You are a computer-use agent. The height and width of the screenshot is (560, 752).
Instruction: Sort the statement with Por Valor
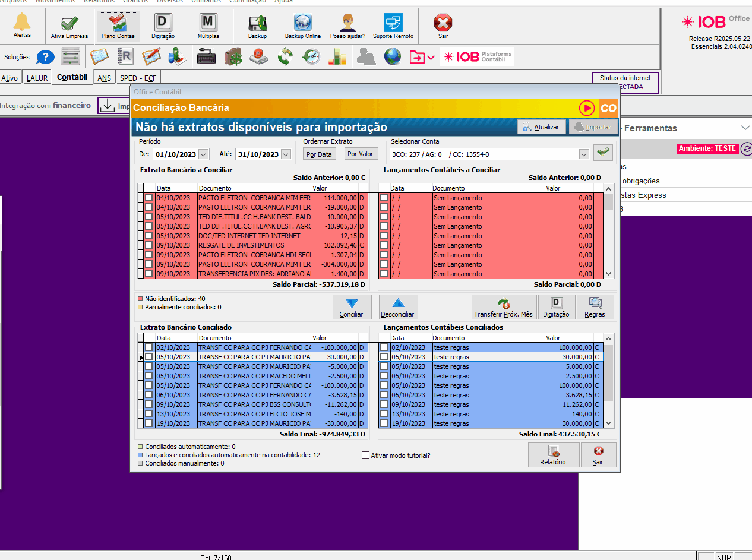point(361,154)
